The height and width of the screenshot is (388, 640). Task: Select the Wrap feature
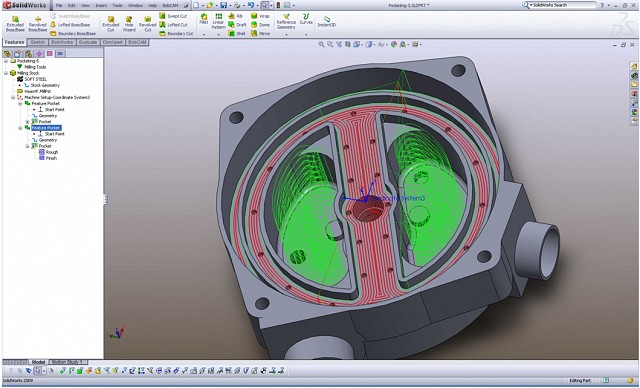pyautogui.click(x=260, y=16)
